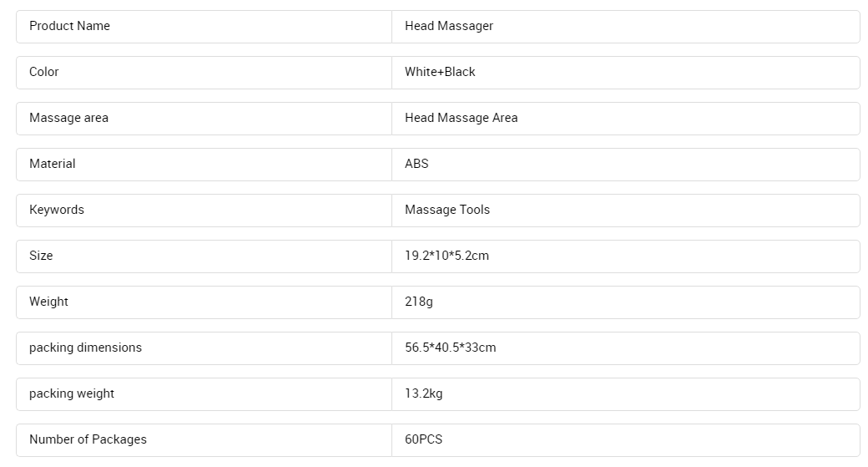Select the 60PCS value
The image size is (868, 467).
[423, 440]
